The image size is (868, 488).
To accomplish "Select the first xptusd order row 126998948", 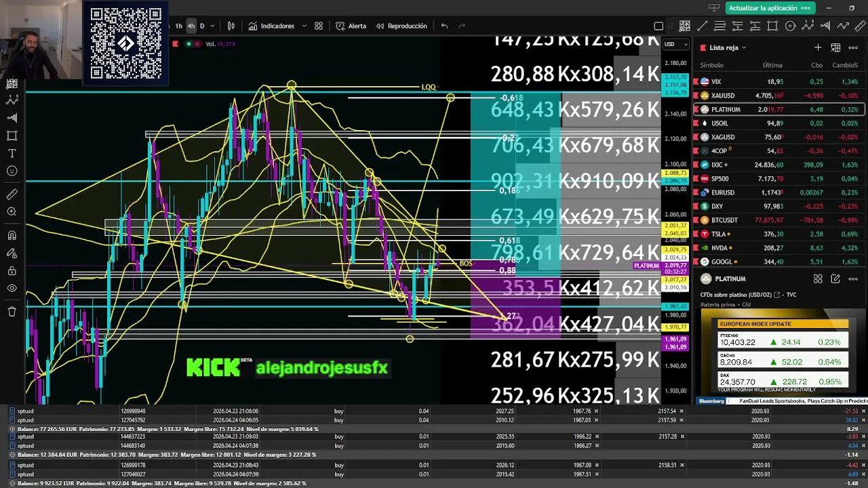I will (434, 411).
